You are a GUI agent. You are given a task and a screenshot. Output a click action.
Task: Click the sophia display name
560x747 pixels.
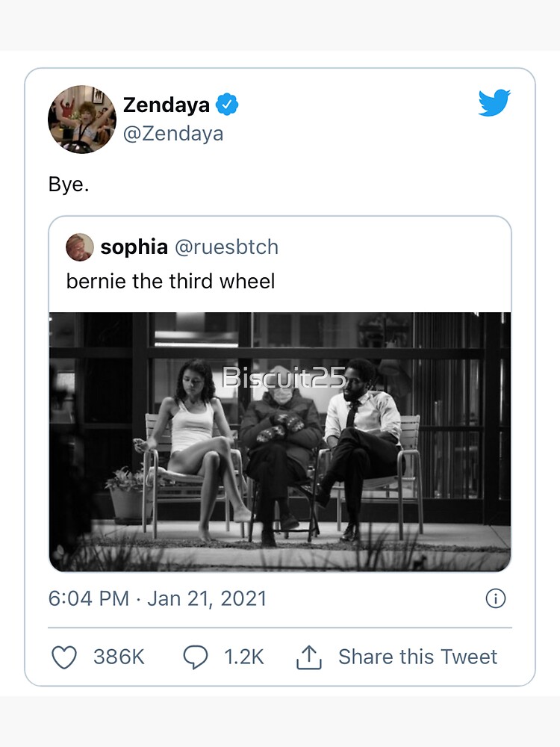(133, 247)
